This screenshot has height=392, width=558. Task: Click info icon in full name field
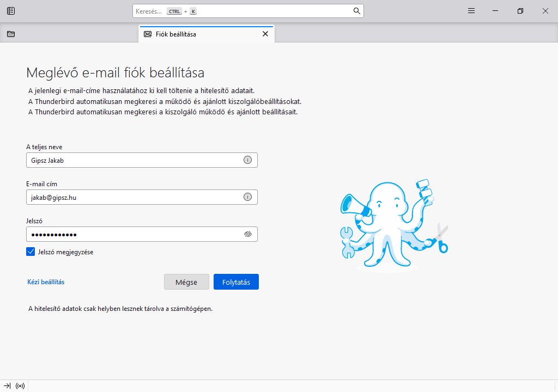(x=248, y=160)
